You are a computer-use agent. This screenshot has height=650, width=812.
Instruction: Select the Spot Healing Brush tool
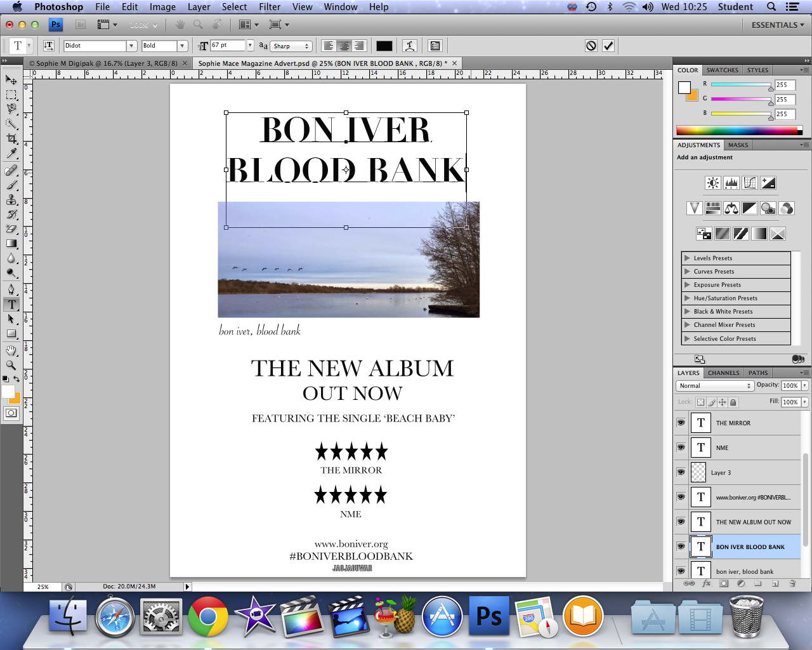[11, 170]
